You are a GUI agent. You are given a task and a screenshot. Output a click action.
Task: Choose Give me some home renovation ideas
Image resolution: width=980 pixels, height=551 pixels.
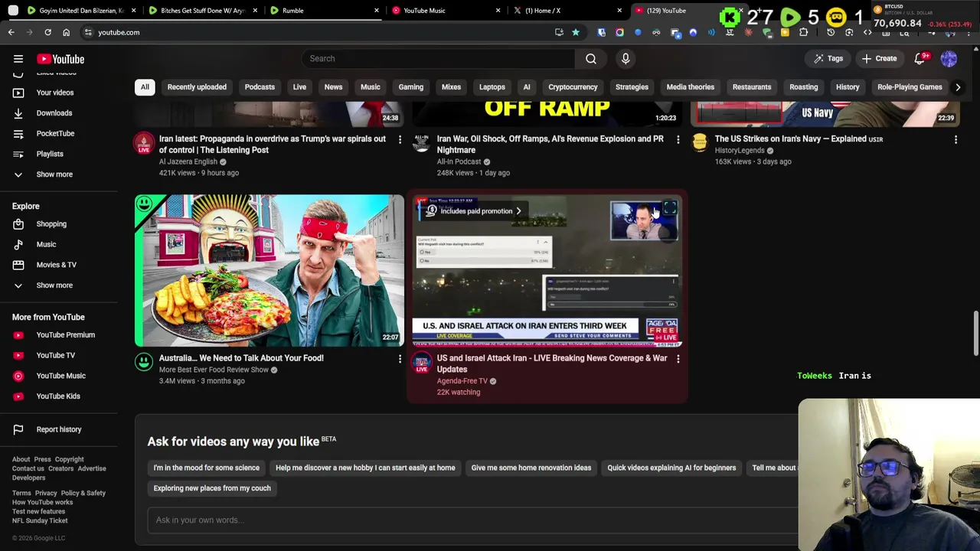click(x=531, y=468)
